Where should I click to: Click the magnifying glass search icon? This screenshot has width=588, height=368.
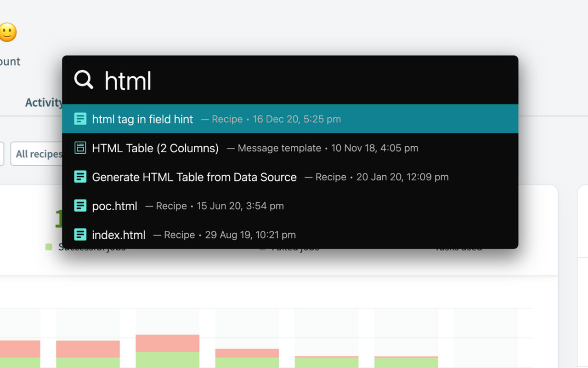[x=84, y=80]
